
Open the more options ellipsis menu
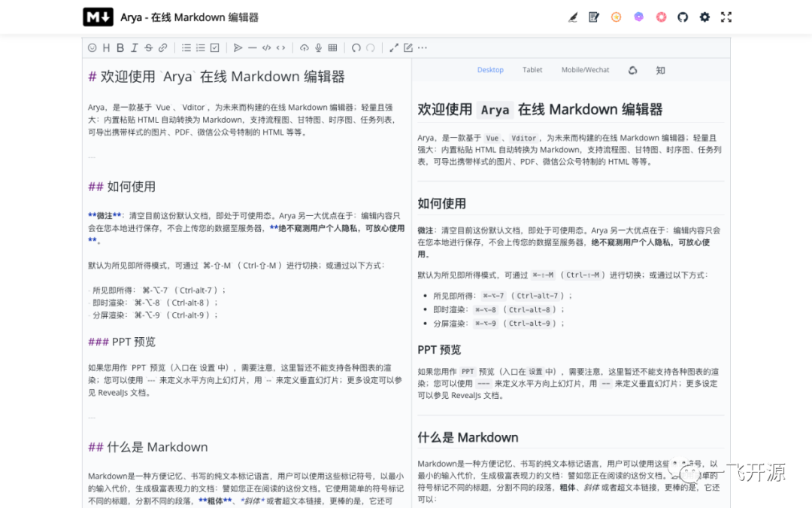point(423,47)
